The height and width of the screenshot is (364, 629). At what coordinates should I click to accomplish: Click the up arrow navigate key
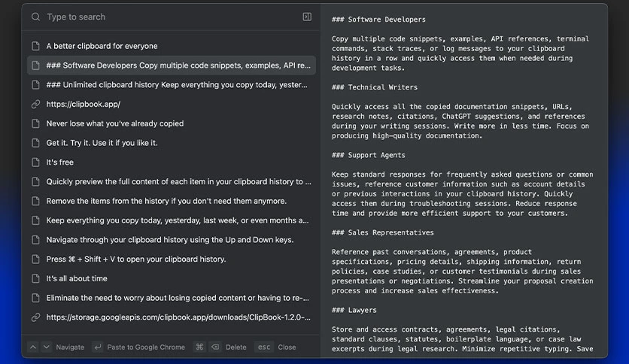click(33, 347)
